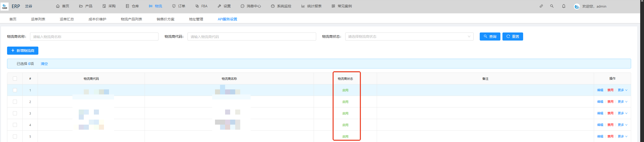
Task: Click 清空 to clear selection
Action: click(44, 64)
